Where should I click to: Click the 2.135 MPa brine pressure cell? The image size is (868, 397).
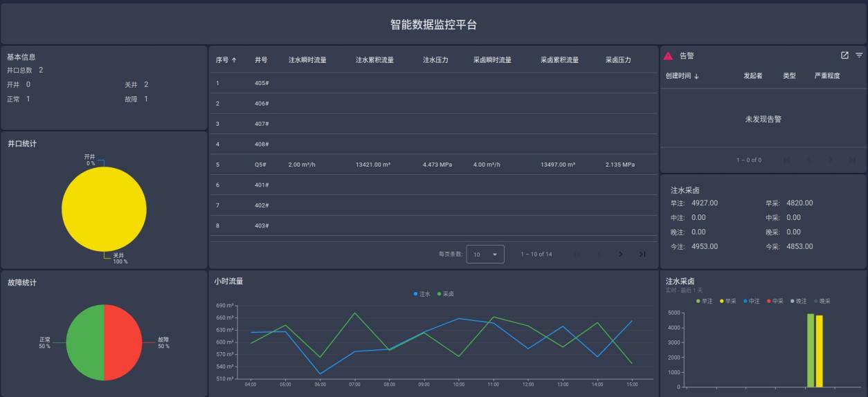[x=620, y=165]
